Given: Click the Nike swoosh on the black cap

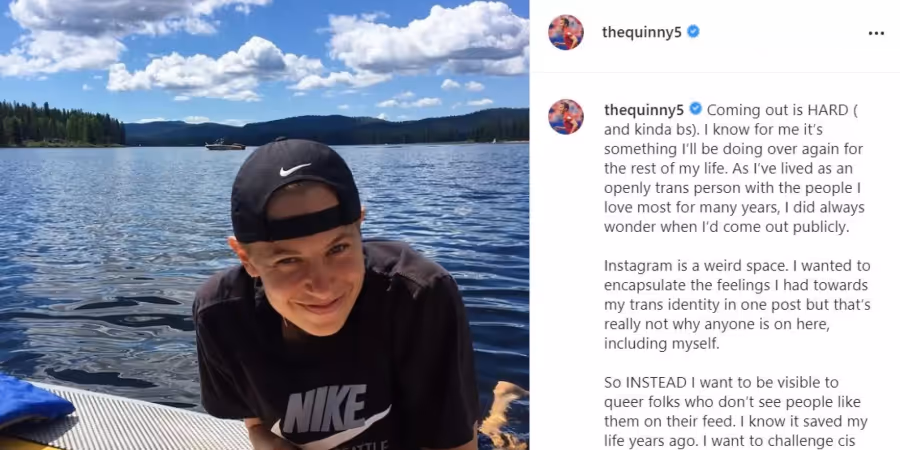Looking at the screenshot, I should coord(295,170).
